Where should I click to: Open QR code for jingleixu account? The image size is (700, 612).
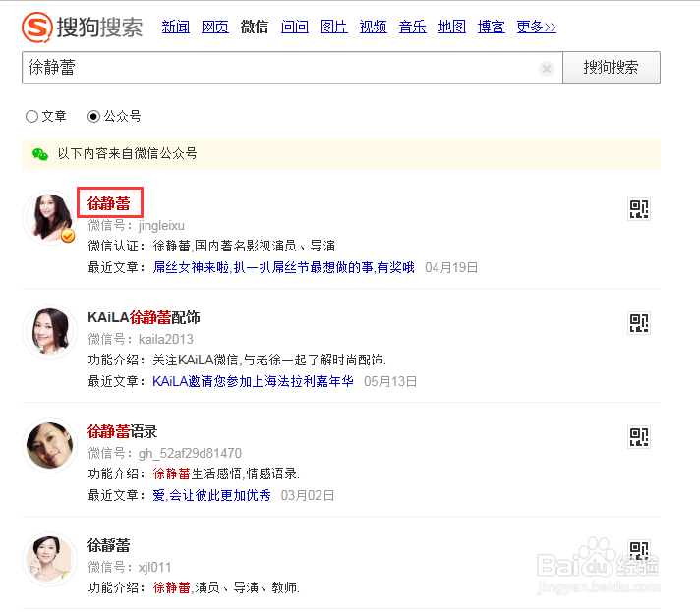click(639, 209)
